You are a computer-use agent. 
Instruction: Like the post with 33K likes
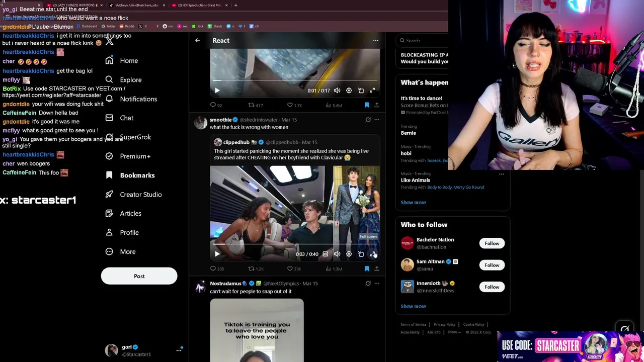coord(294,268)
